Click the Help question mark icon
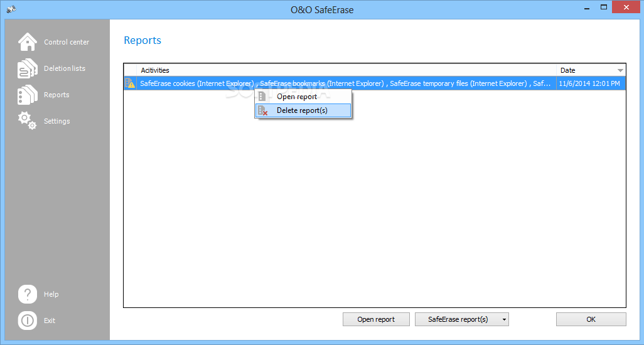This screenshot has width=644, height=345. tap(28, 294)
